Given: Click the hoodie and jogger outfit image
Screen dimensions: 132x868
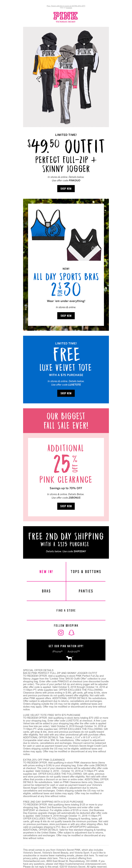Looking at the screenshot, I should pyautogui.click(x=66, y=77).
